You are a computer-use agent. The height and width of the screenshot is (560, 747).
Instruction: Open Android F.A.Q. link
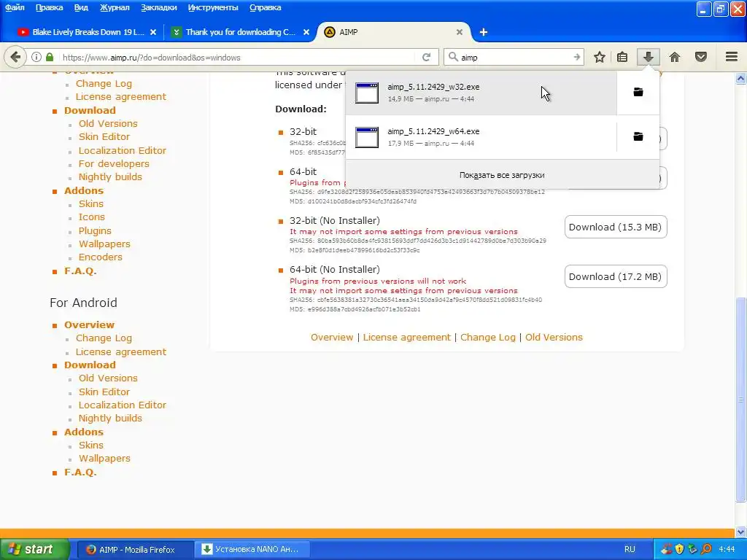[80, 472]
